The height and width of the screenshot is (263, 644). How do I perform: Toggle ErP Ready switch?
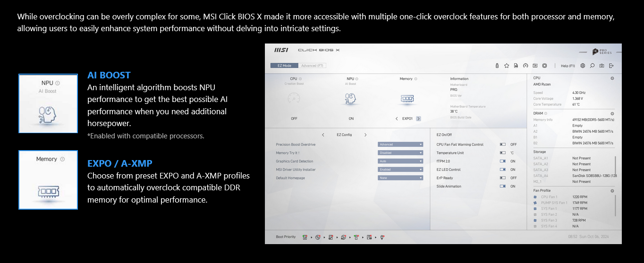coord(502,178)
